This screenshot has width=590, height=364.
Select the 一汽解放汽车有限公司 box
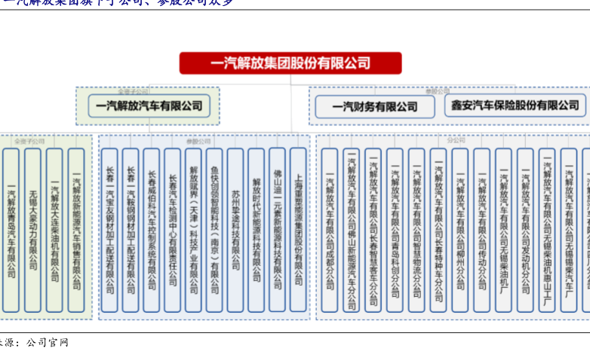(x=149, y=106)
